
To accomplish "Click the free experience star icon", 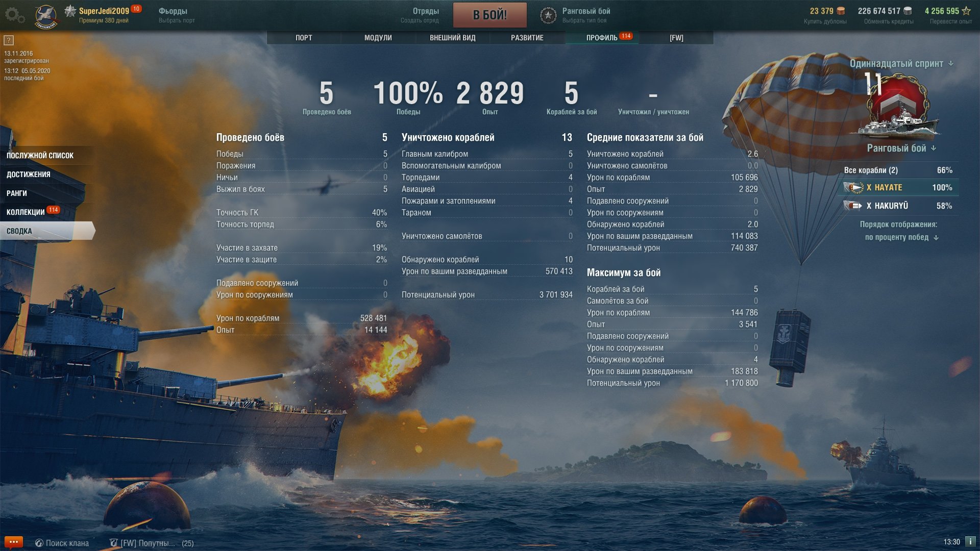I will click(966, 11).
